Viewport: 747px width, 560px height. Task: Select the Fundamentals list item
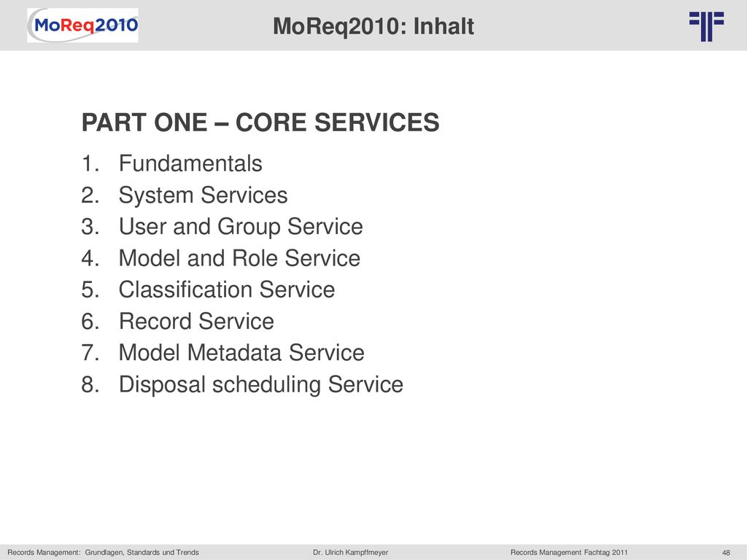click(190, 163)
